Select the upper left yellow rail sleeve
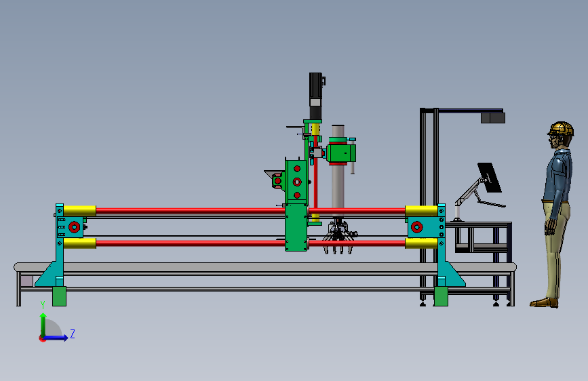Image resolution: width=588 pixels, height=381 pixels. point(79,211)
